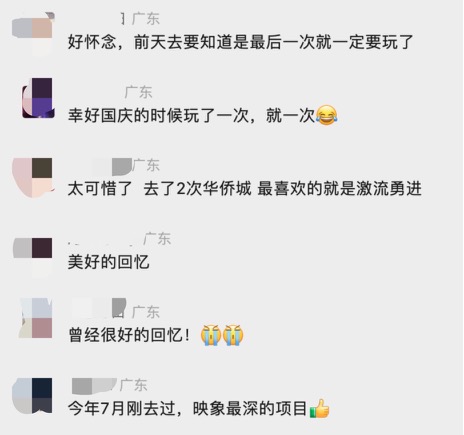Open the avatar beside the 曾经很好的回忆 comment
This screenshot has height=435, width=464.
(35, 318)
